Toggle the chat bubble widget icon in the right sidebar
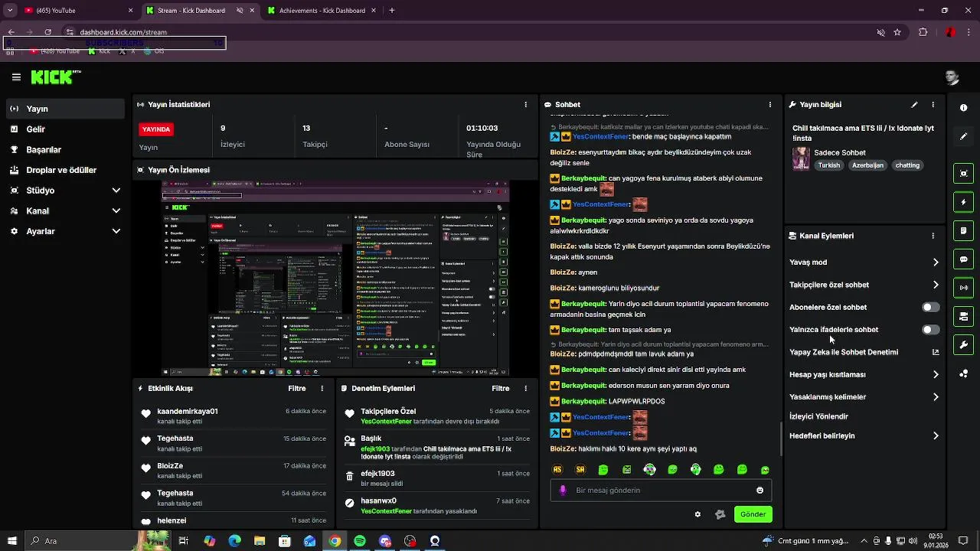The width and height of the screenshot is (980, 551). (x=963, y=259)
